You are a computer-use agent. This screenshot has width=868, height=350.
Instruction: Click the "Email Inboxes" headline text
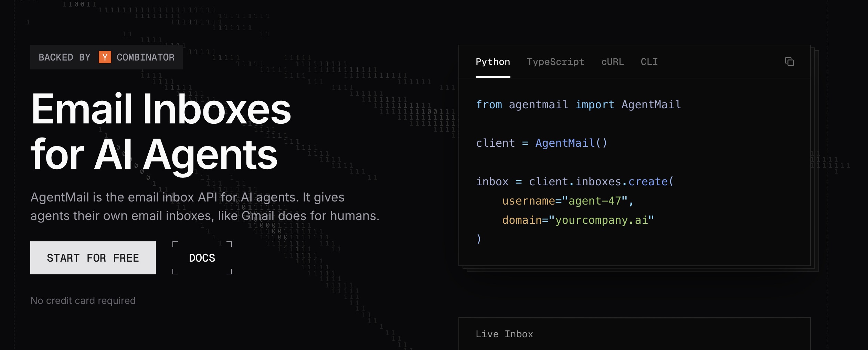(x=161, y=109)
